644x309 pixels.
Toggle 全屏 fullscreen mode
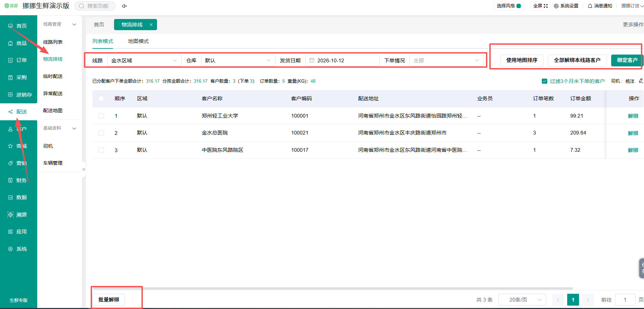click(x=540, y=6)
